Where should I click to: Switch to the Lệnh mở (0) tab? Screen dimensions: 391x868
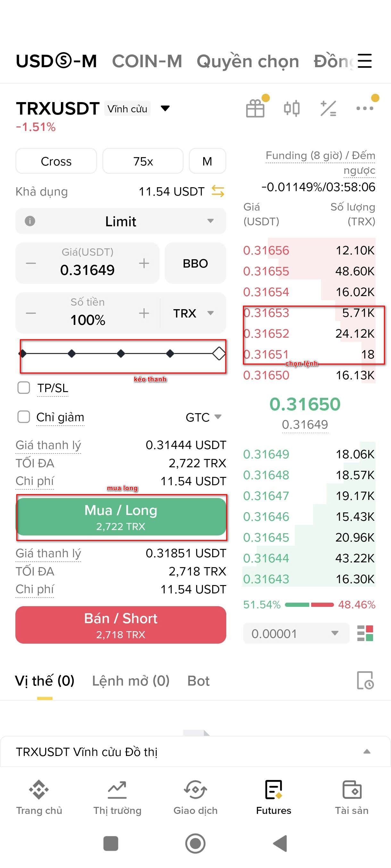131,681
